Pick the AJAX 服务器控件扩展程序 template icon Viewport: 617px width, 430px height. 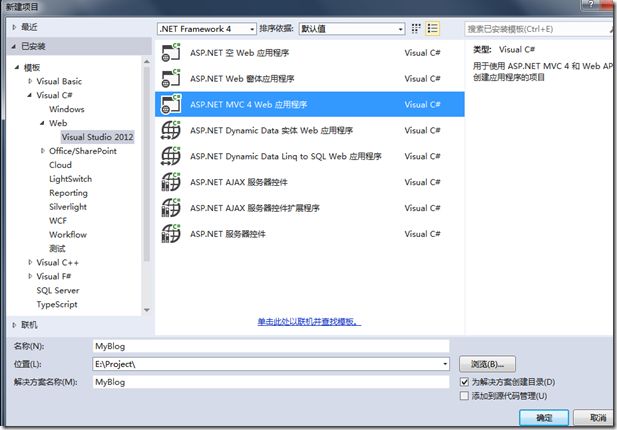click(171, 208)
